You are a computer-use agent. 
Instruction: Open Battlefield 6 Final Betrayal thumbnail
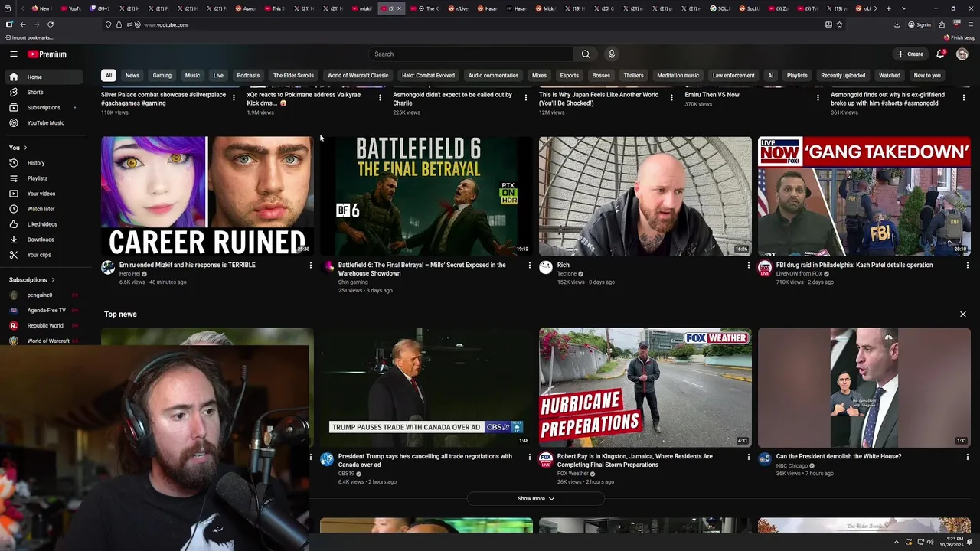tap(426, 196)
